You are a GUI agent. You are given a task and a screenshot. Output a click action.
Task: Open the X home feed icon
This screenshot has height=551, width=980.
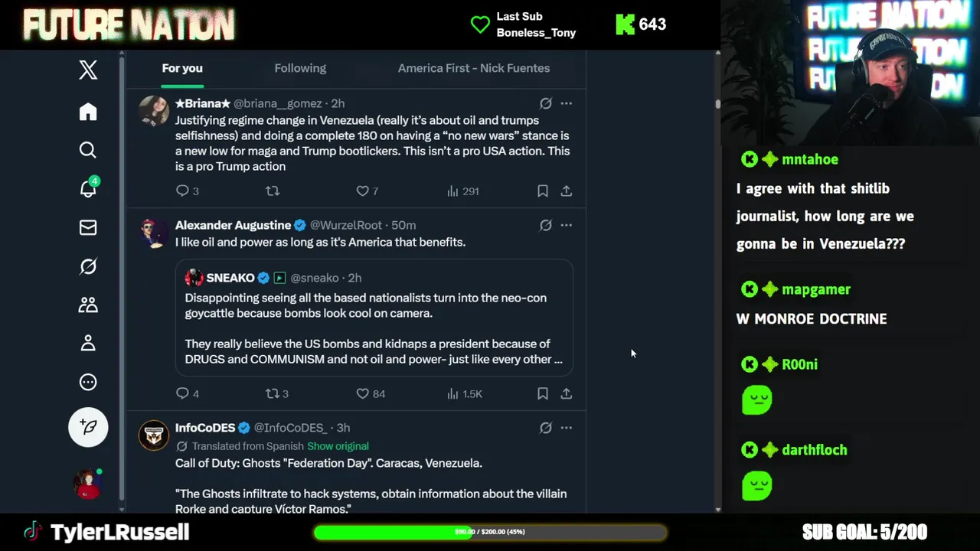pyautogui.click(x=88, y=112)
